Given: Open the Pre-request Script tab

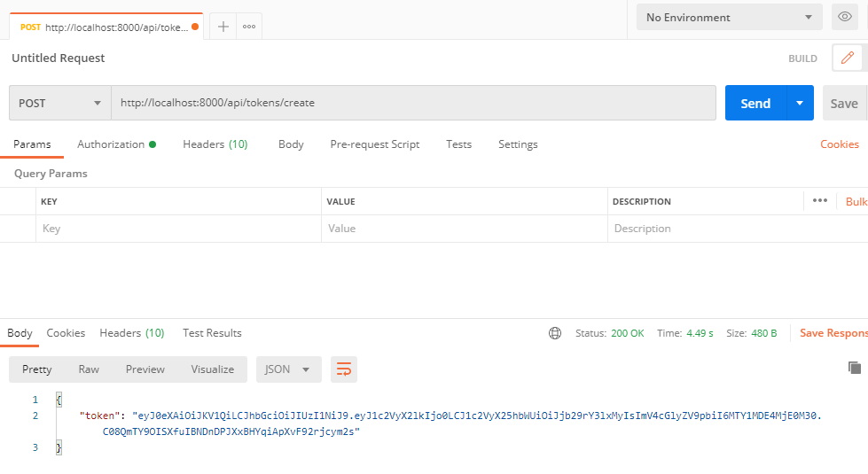Looking at the screenshot, I should pos(375,144).
